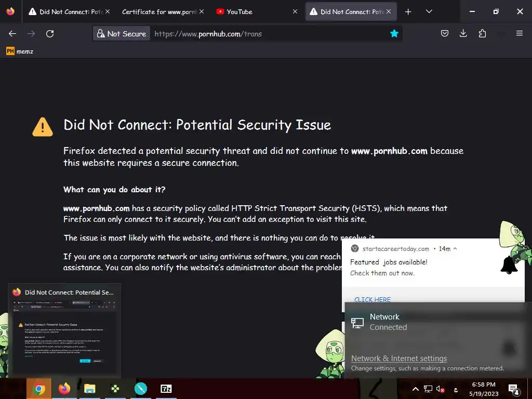Click the Not Secure lock indicator
Viewport: 532px width, 399px height.
(122, 34)
